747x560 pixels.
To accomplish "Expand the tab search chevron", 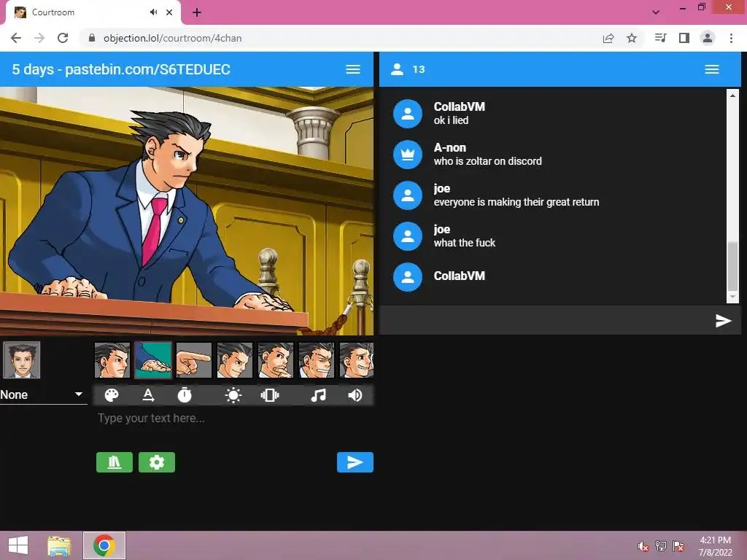I will tap(656, 12).
